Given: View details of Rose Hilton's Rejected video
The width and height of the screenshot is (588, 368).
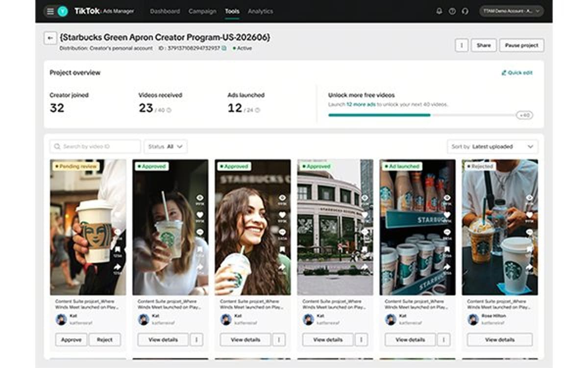Looking at the screenshot, I should 500,340.
